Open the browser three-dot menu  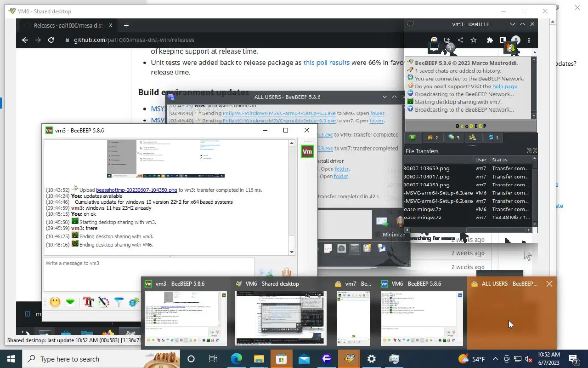pos(529,40)
